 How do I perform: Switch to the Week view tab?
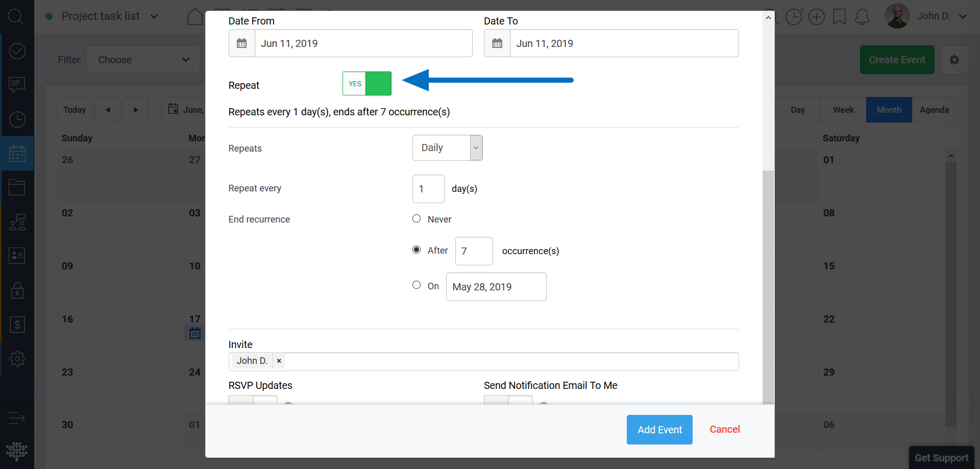843,110
